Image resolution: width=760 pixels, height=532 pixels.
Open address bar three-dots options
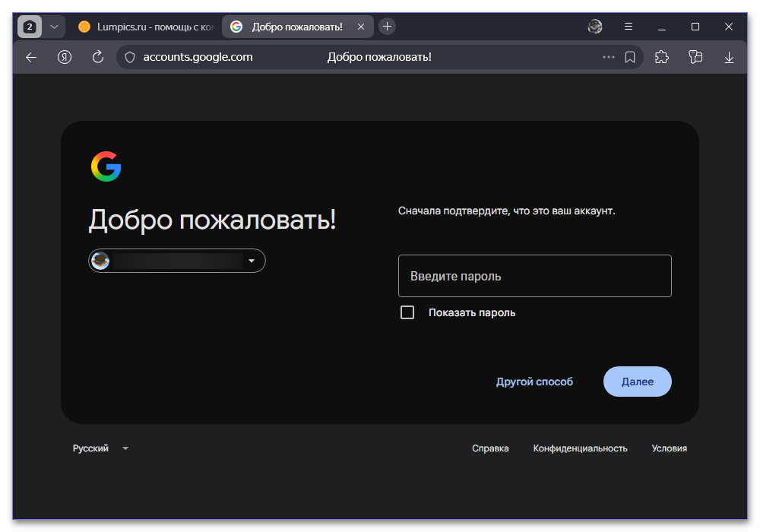(x=608, y=57)
